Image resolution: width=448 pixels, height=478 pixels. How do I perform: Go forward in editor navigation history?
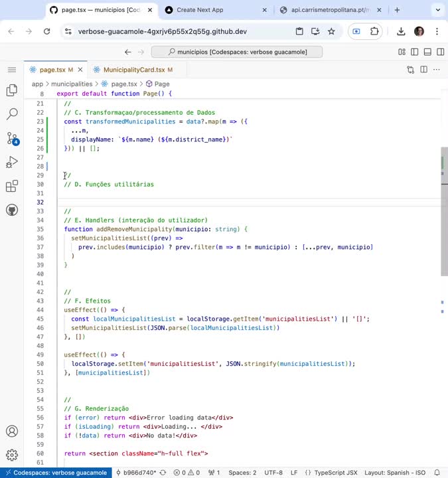pyautogui.click(x=141, y=52)
